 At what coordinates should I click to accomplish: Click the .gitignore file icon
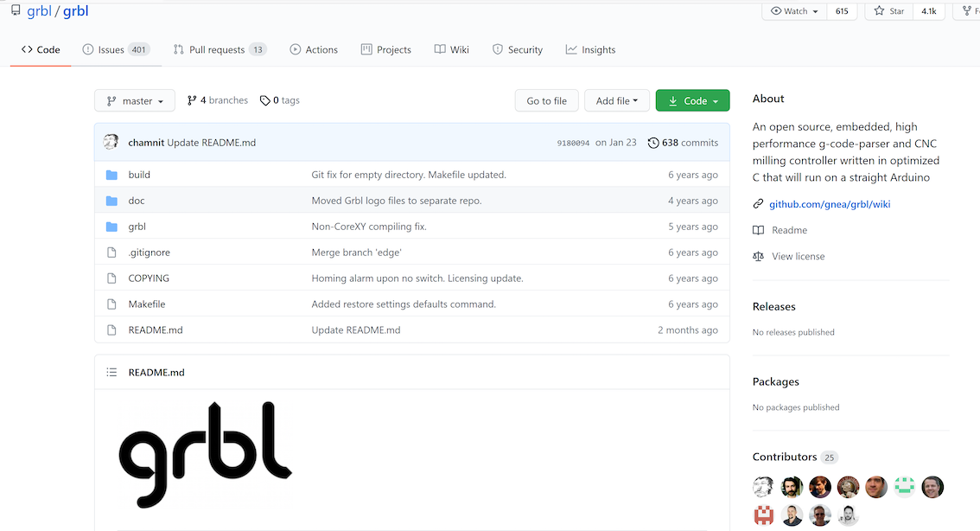pos(111,253)
